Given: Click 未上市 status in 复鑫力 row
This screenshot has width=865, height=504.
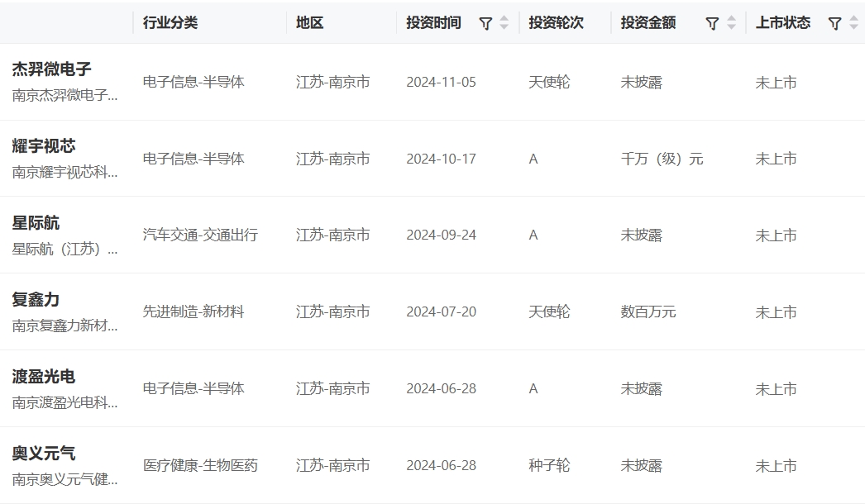Looking at the screenshot, I should pos(777,312).
